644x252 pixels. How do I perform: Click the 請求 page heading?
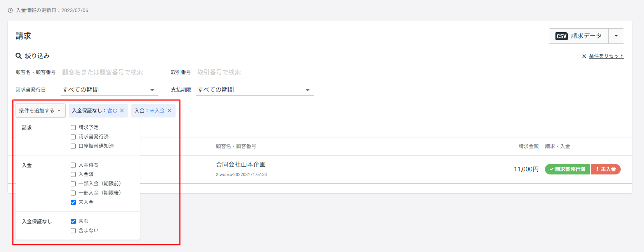[x=23, y=36]
